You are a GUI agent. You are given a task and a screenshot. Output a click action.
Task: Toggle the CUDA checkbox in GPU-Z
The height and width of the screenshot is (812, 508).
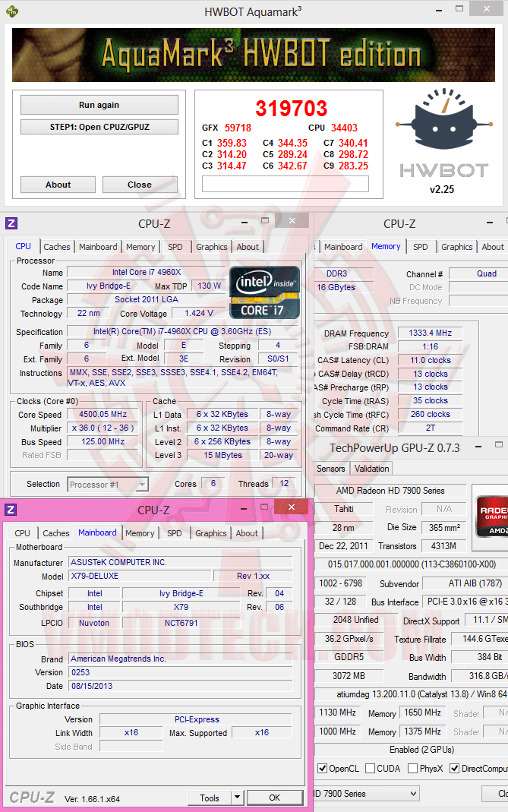click(x=371, y=769)
